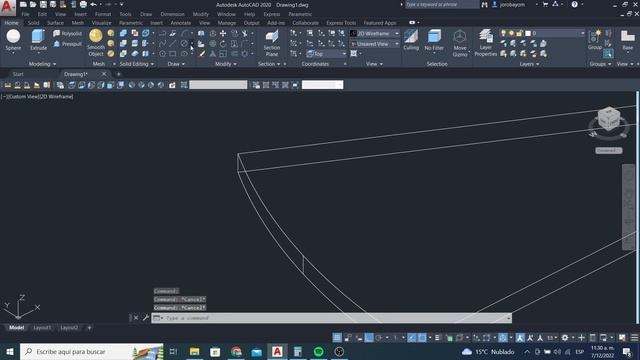This screenshot has width=640, height=360.
Task: Click the Extrude tool
Action: pos(38,40)
